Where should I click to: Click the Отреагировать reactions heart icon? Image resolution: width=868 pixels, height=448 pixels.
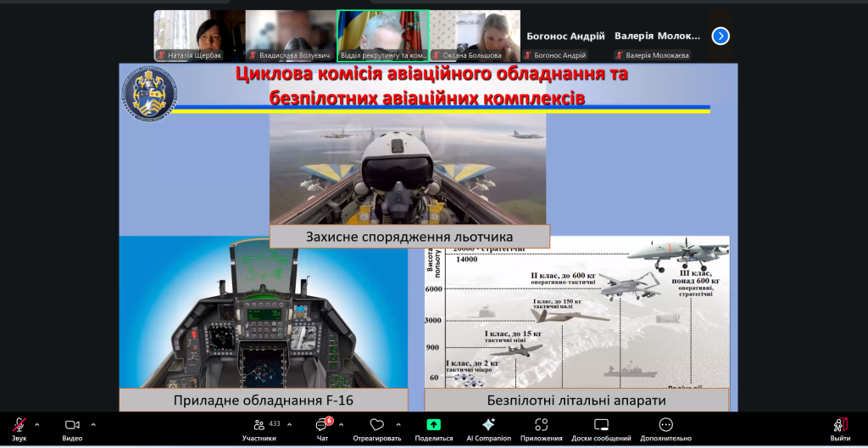click(376, 425)
